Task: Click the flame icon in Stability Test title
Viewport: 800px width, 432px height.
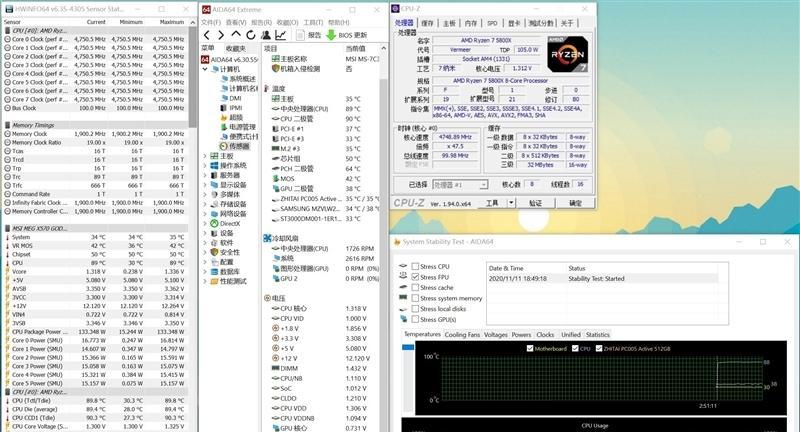Action: tap(396, 242)
